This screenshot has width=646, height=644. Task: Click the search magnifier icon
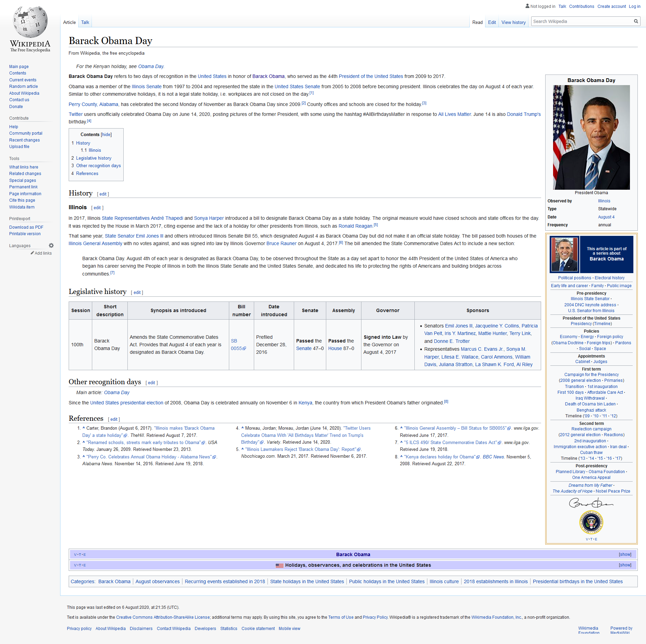coord(636,21)
